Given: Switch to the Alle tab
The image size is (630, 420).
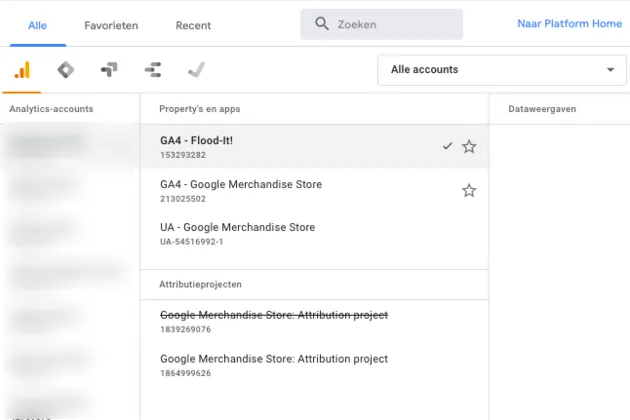Looking at the screenshot, I should tap(37, 25).
